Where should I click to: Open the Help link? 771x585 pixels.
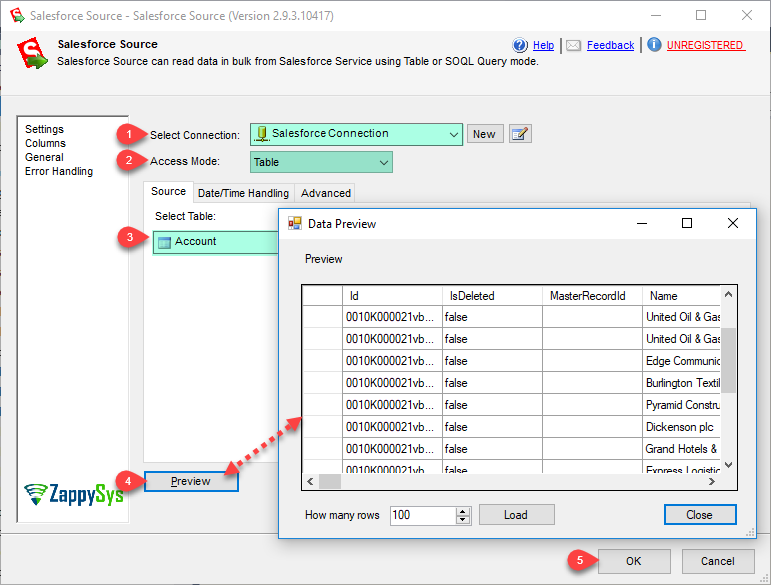[x=543, y=45]
